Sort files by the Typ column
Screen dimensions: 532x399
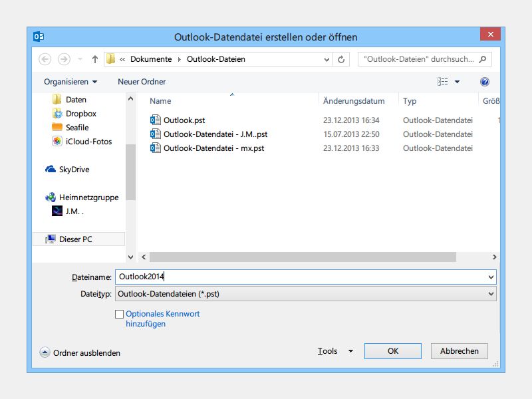(x=410, y=101)
